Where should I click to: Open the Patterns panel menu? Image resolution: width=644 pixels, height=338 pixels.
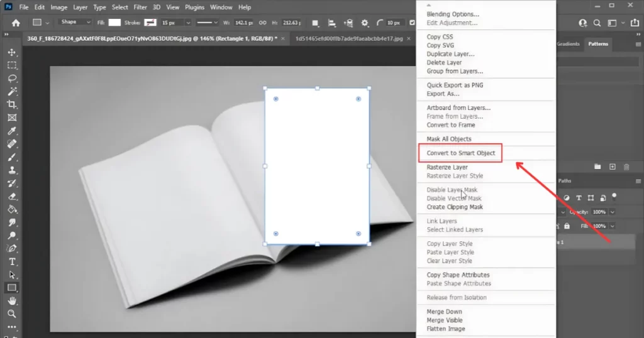point(638,44)
